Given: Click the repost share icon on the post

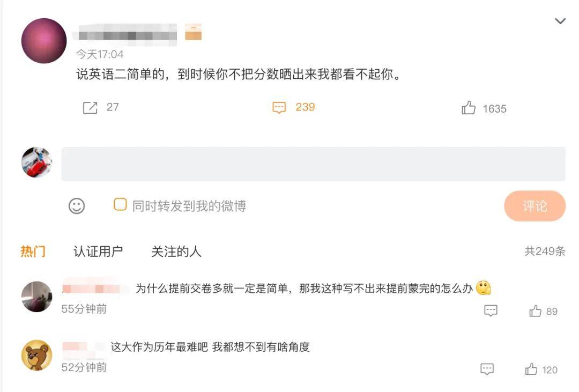Looking at the screenshot, I should coord(90,108).
